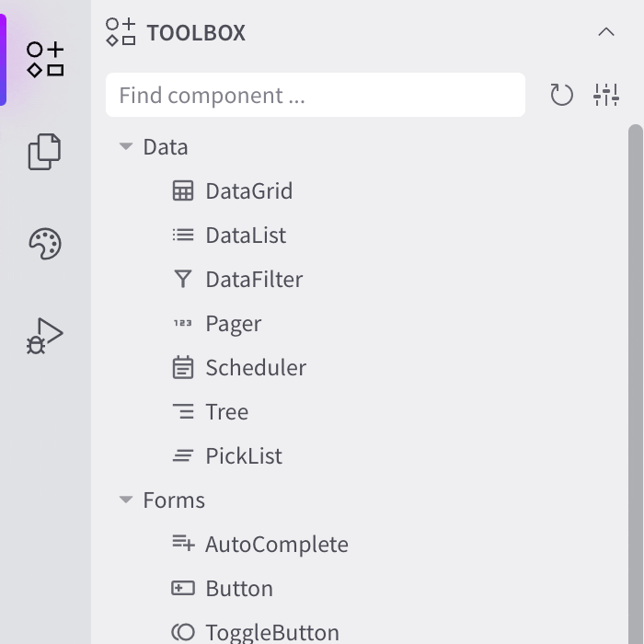644x644 pixels.
Task: Click the DataList label
Action: [x=246, y=236]
